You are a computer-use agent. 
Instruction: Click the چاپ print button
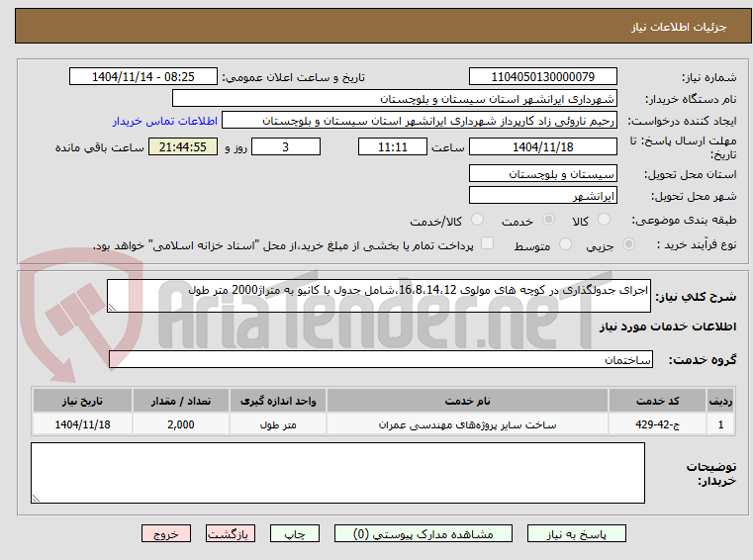(x=295, y=533)
